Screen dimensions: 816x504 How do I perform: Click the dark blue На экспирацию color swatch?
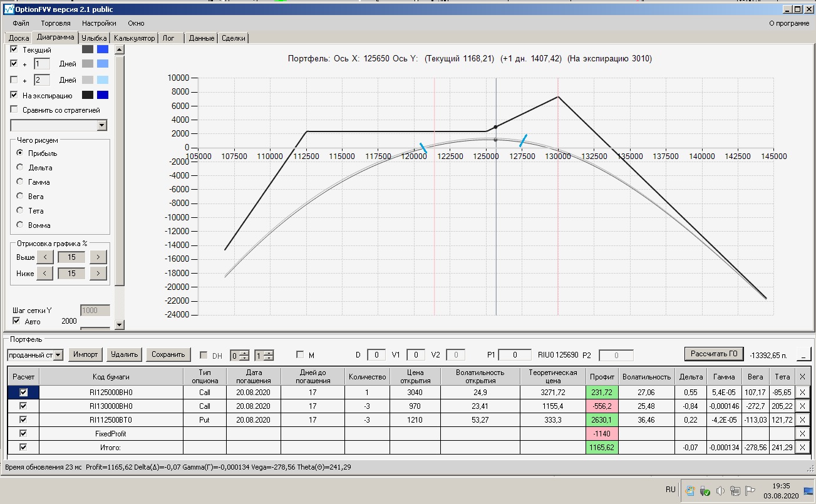pyautogui.click(x=103, y=95)
